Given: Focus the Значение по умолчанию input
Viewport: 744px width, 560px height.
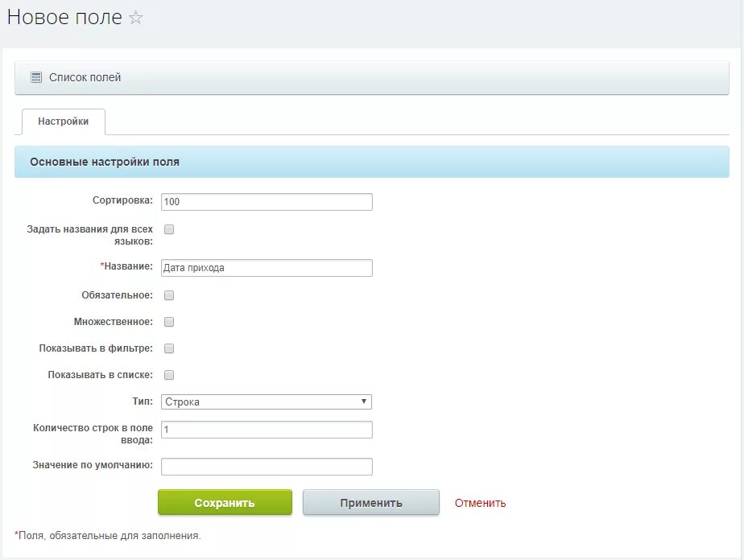Looking at the screenshot, I should tap(267, 467).
